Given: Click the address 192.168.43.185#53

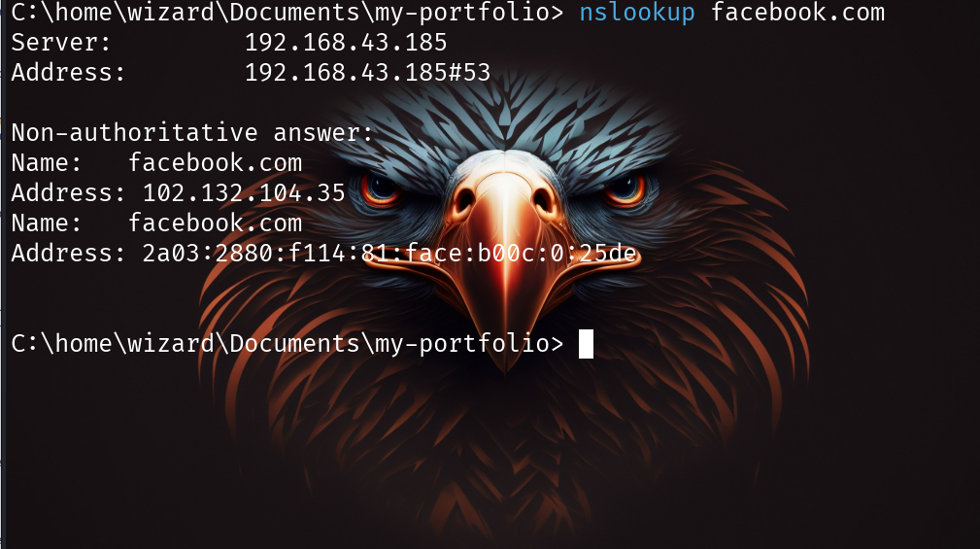Looking at the screenshot, I should click(x=367, y=73).
